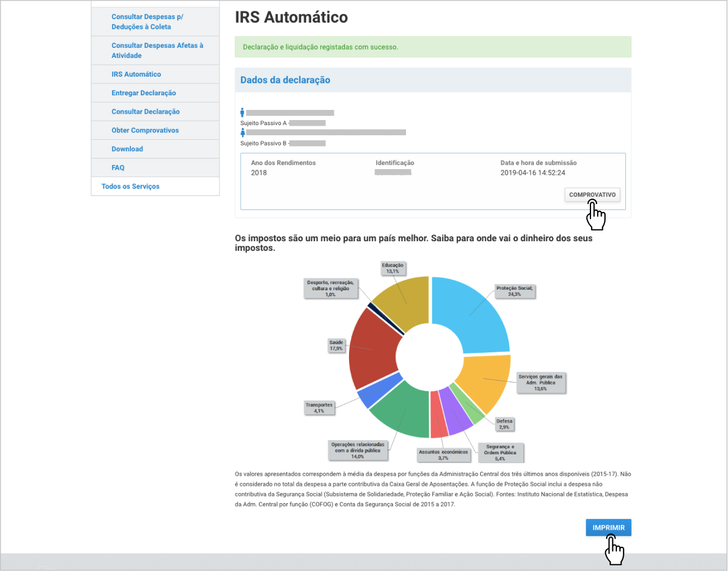Open Consultar Despesas Afetas à Atividade
Screen dimensions: 728x571
(x=157, y=51)
